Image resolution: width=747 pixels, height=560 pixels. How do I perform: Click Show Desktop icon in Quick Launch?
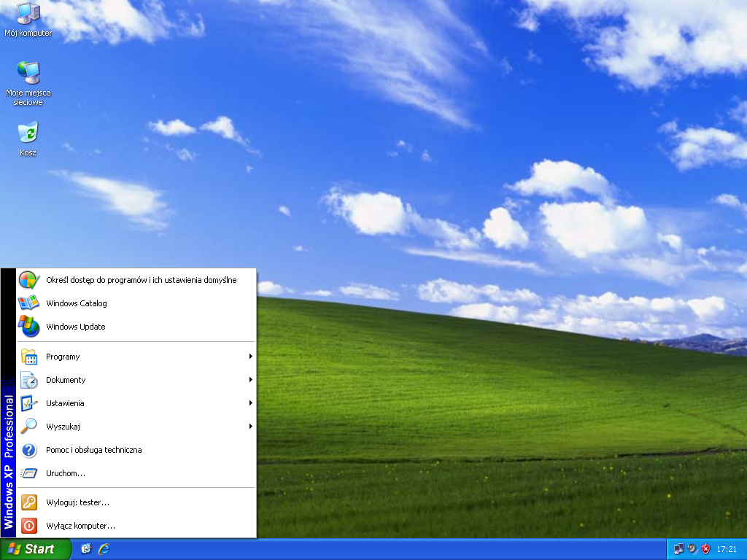(86, 549)
